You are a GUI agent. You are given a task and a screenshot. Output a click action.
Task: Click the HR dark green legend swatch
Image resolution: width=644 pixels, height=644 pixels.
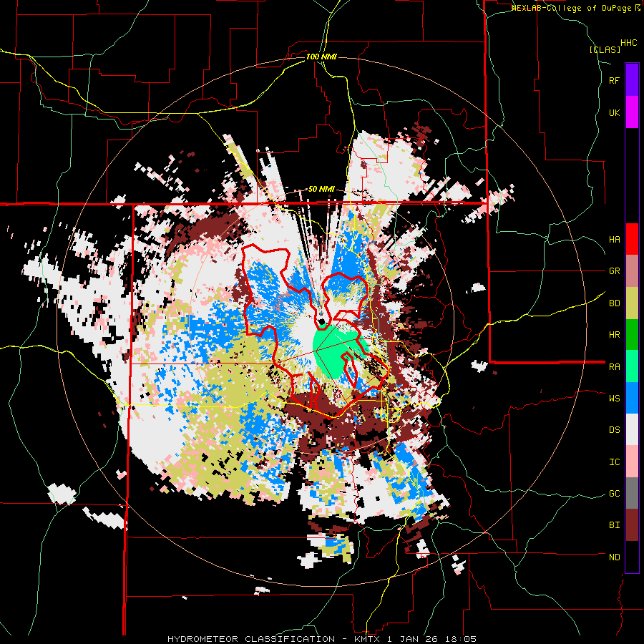click(x=632, y=334)
